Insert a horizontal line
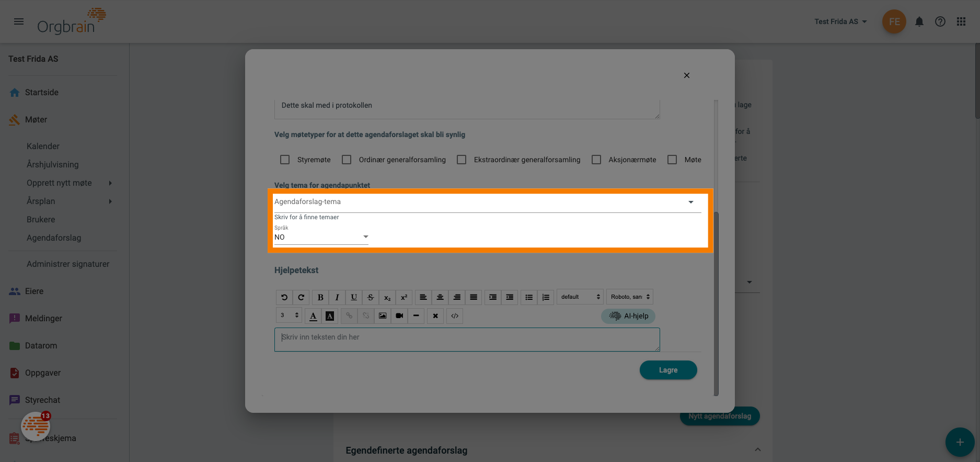The height and width of the screenshot is (462, 980). point(416,316)
